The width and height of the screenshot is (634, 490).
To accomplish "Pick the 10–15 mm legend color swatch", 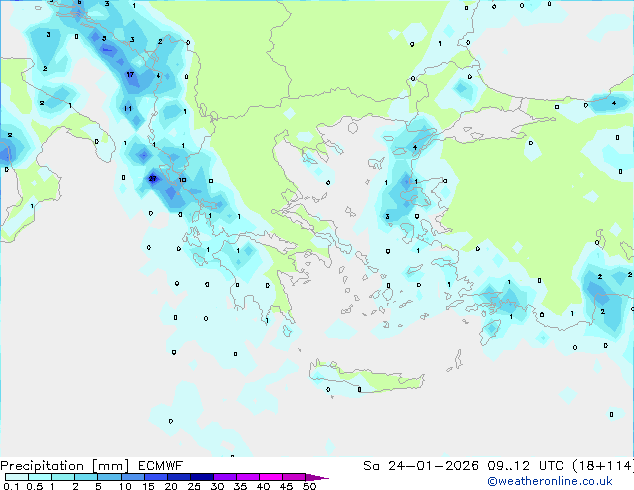I will point(133,477).
